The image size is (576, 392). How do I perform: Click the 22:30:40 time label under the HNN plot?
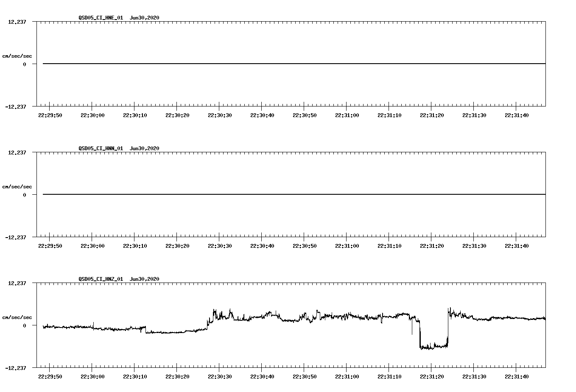coord(262,246)
